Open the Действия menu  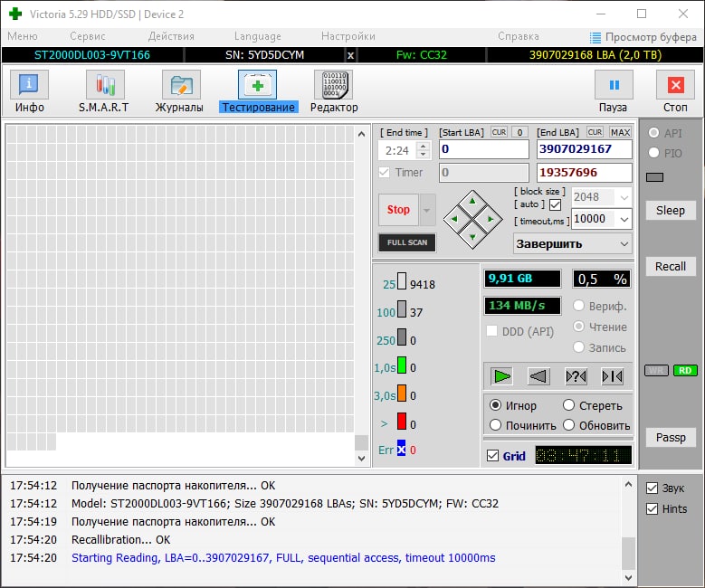coord(171,36)
